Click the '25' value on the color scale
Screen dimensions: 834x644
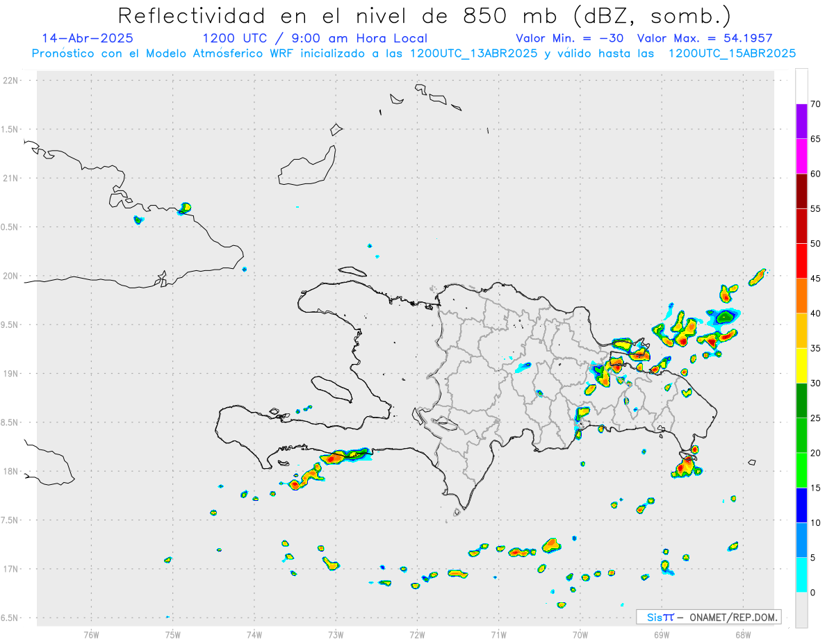815,418
